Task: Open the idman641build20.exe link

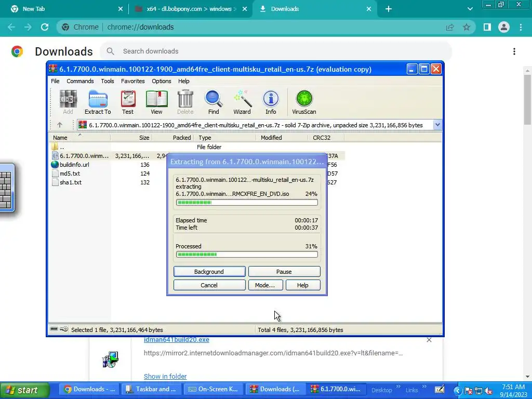Action: coord(177,340)
